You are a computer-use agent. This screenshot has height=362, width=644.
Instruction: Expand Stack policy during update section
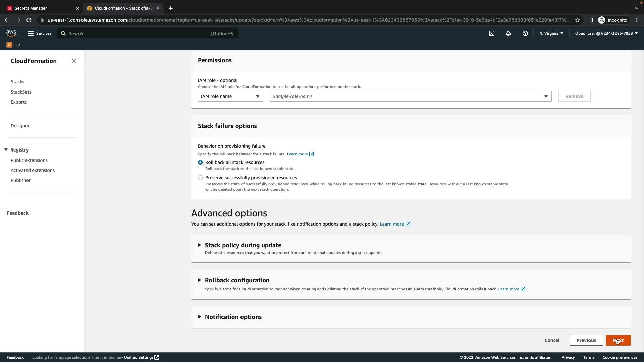coord(243,245)
